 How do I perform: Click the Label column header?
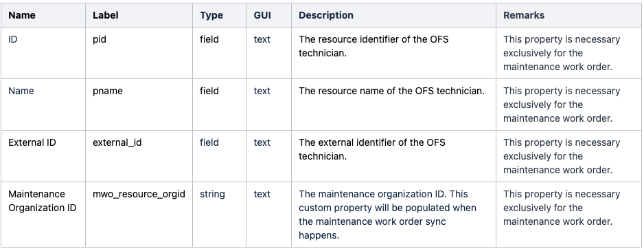[x=106, y=15]
